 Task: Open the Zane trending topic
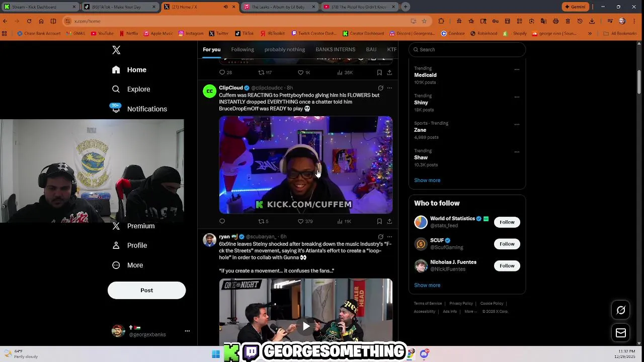pyautogui.click(x=420, y=130)
